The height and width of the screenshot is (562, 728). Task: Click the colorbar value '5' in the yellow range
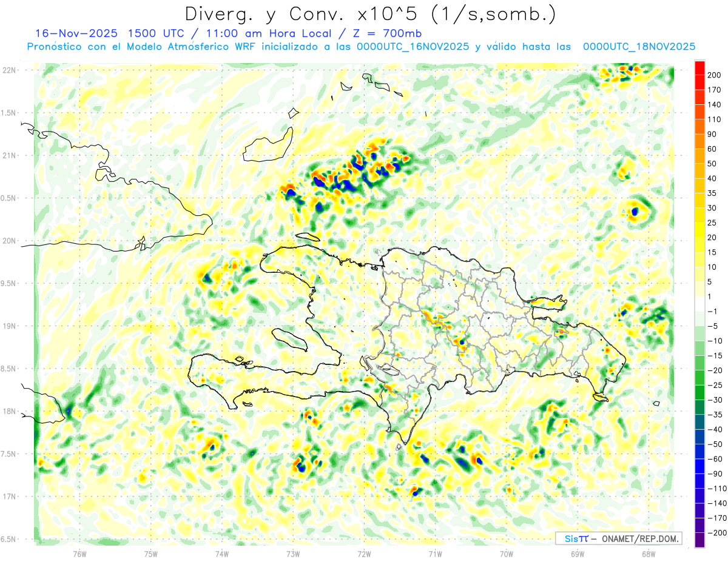coord(710,282)
